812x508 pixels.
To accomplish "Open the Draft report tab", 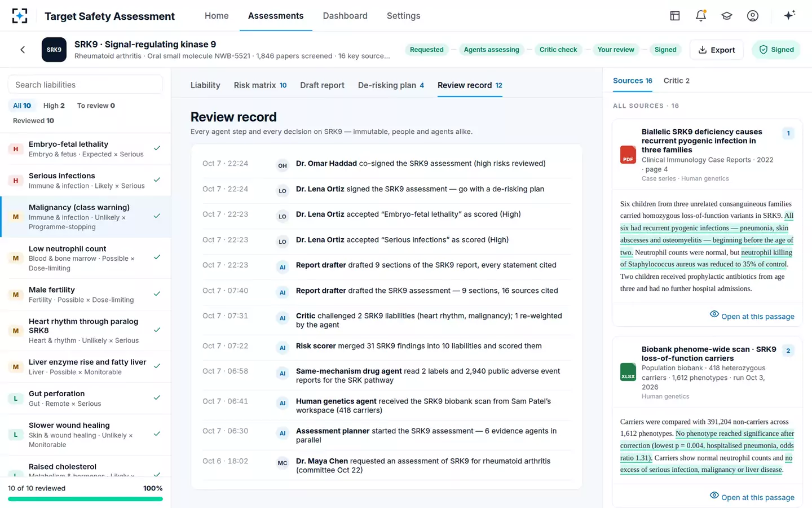I will click(322, 85).
